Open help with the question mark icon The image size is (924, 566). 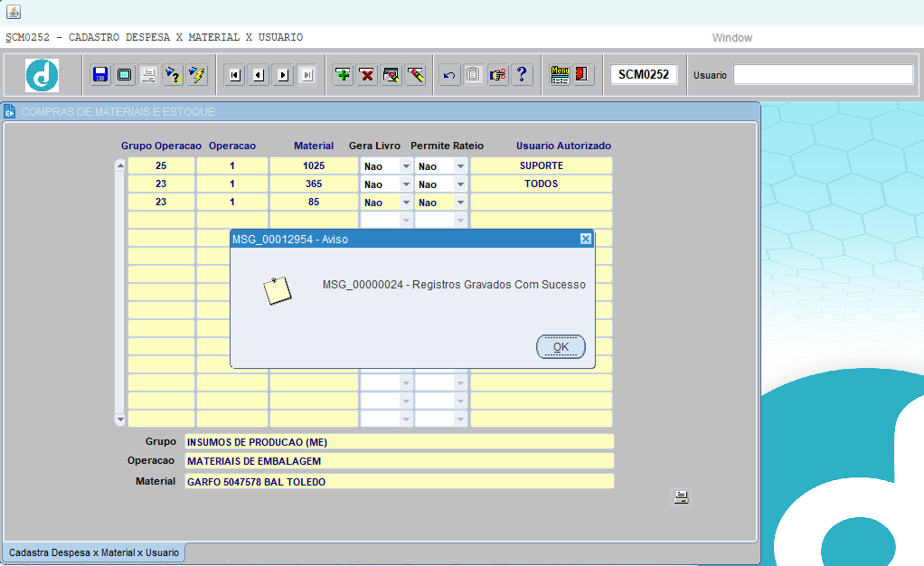click(x=522, y=75)
